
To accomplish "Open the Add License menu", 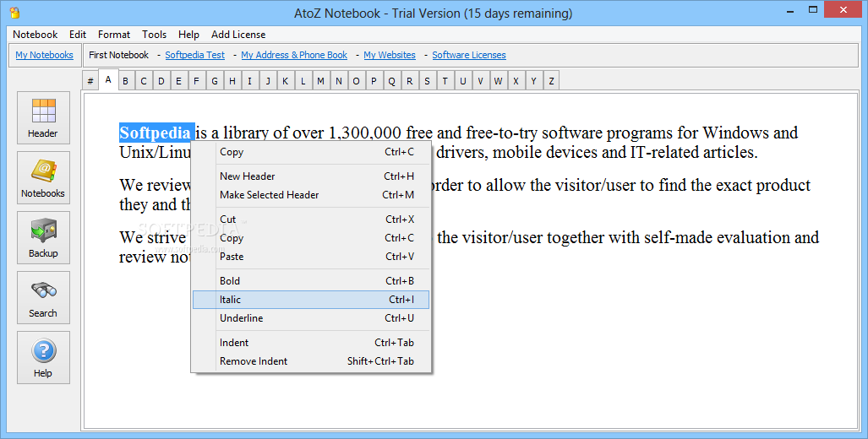I will pos(238,35).
